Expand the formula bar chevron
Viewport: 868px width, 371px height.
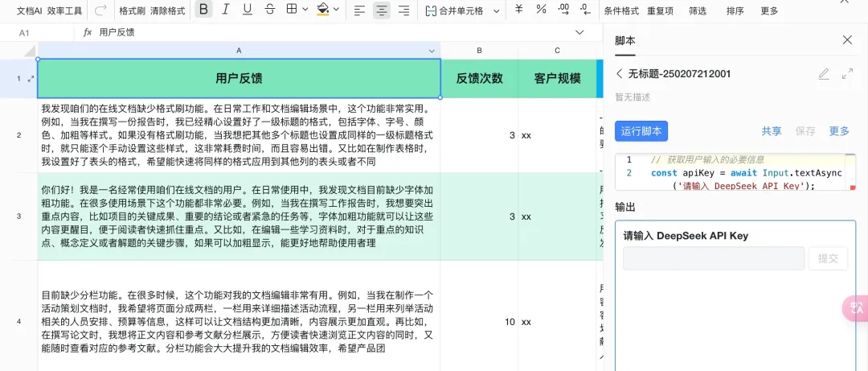[x=579, y=32]
